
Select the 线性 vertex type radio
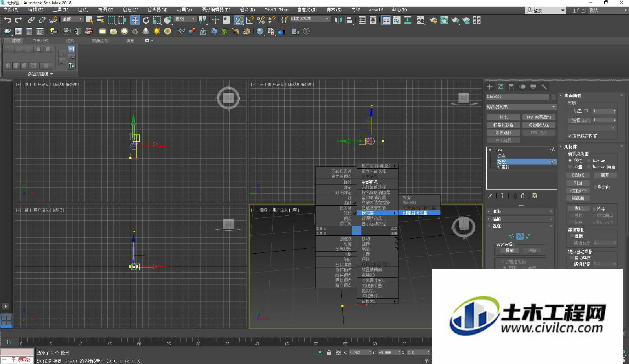tap(570, 160)
